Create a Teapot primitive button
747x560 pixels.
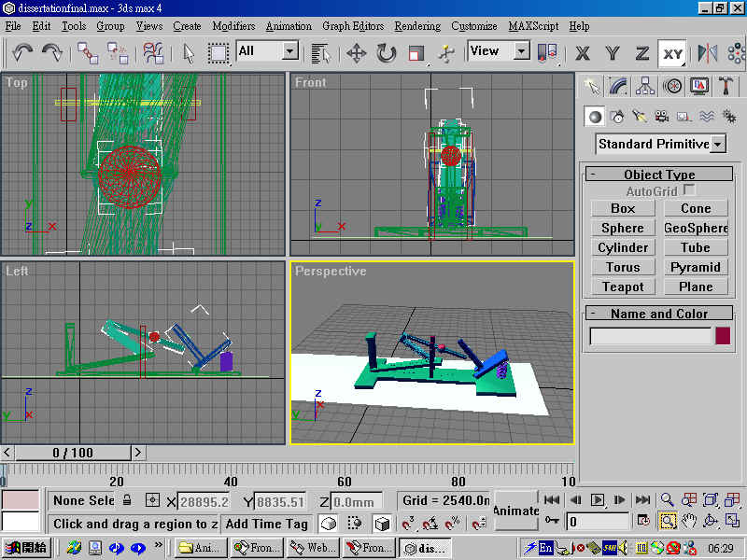623,287
